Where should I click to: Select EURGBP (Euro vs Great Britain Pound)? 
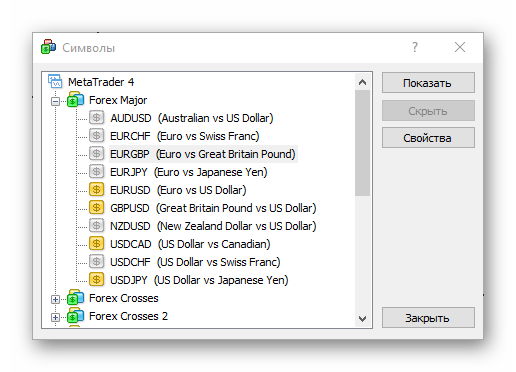[x=203, y=154]
